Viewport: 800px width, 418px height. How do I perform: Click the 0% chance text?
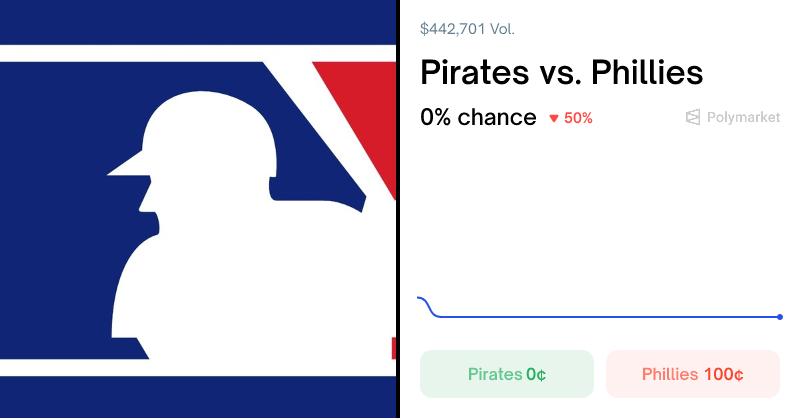478,117
